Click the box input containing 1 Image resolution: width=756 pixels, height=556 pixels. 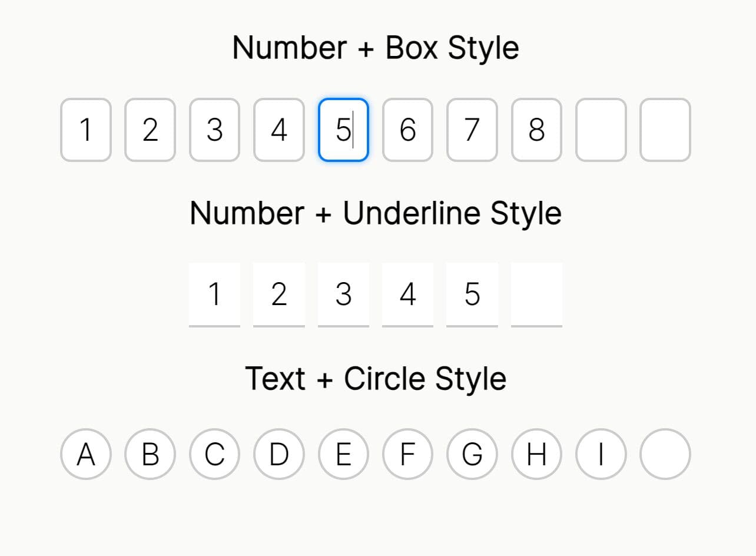click(x=86, y=130)
